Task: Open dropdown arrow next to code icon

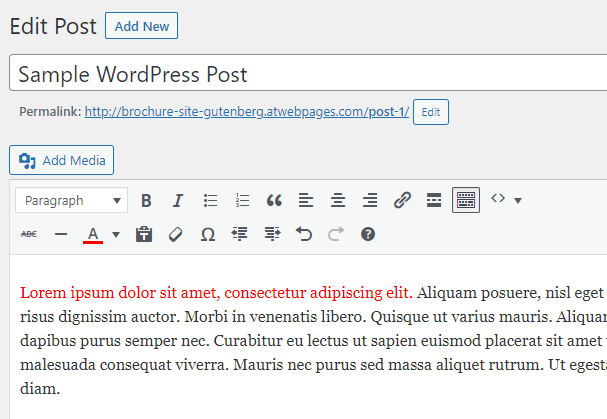Action: (518, 200)
